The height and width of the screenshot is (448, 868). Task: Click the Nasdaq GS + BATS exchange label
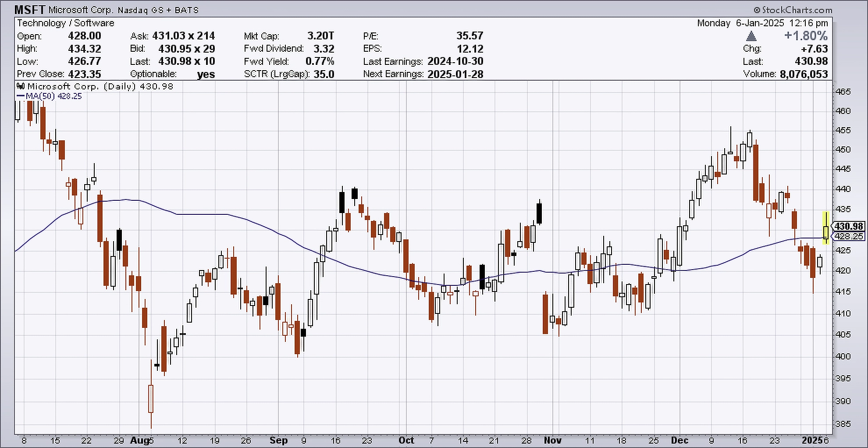pyautogui.click(x=158, y=10)
